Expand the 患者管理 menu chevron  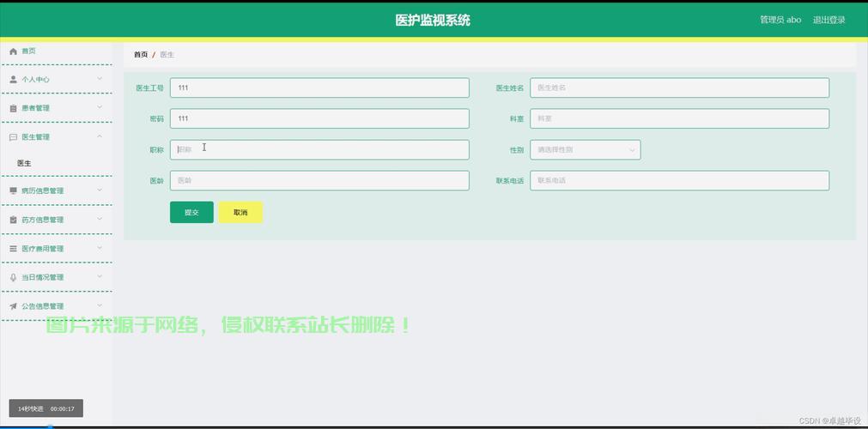point(100,107)
